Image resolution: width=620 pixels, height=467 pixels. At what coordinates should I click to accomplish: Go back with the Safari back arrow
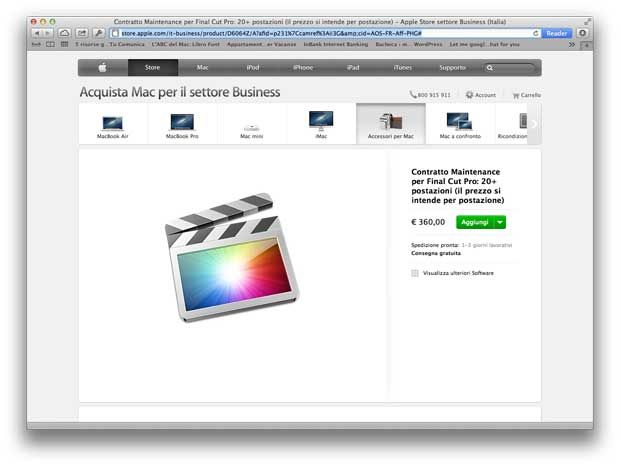pyautogui.click(x=37, y=33)
